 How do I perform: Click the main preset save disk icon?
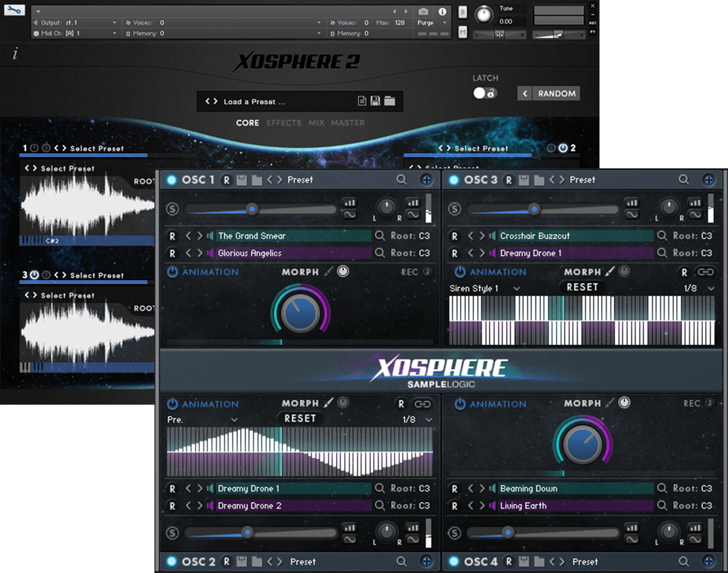click(x=375, y=101)
